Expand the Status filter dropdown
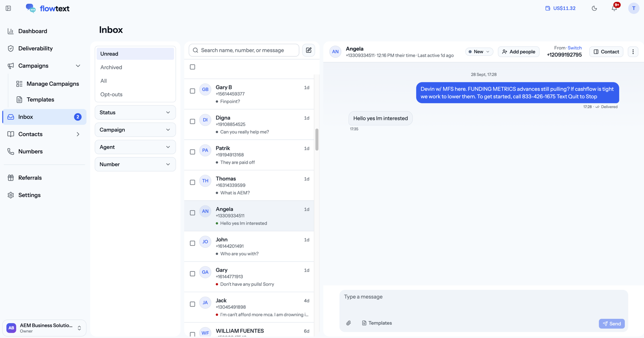 coord(135,113)
